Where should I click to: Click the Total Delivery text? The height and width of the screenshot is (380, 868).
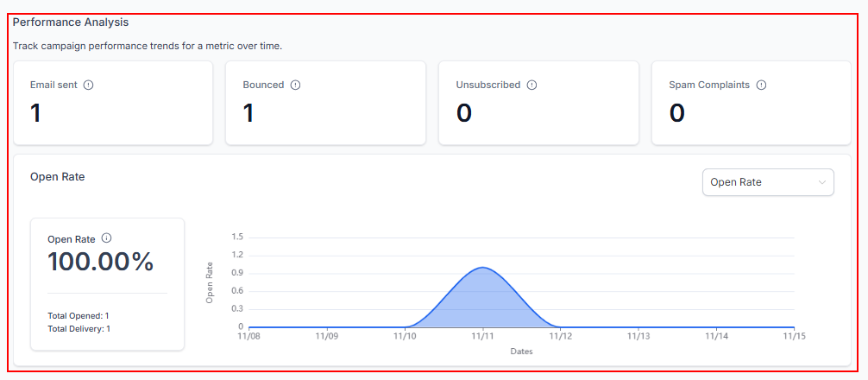[x=79, y=328]
